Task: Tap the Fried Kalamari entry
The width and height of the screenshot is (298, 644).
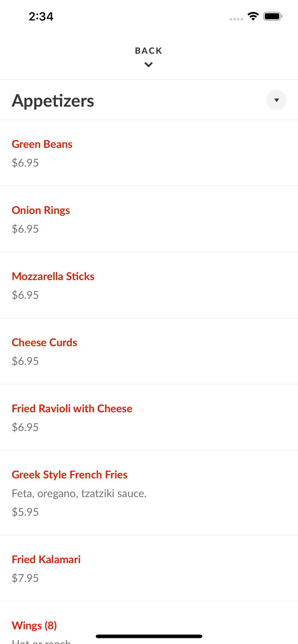Action: [46, 559]
